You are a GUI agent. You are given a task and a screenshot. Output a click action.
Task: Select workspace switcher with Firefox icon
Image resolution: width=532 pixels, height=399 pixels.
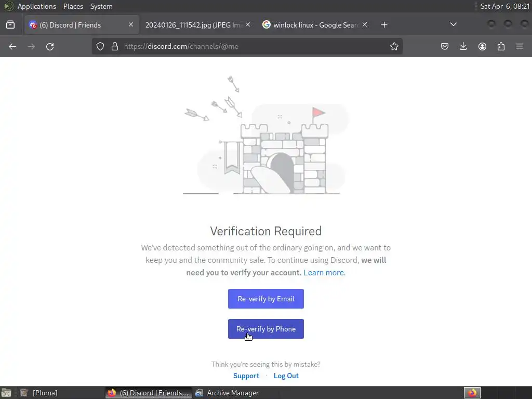(472, 393)
